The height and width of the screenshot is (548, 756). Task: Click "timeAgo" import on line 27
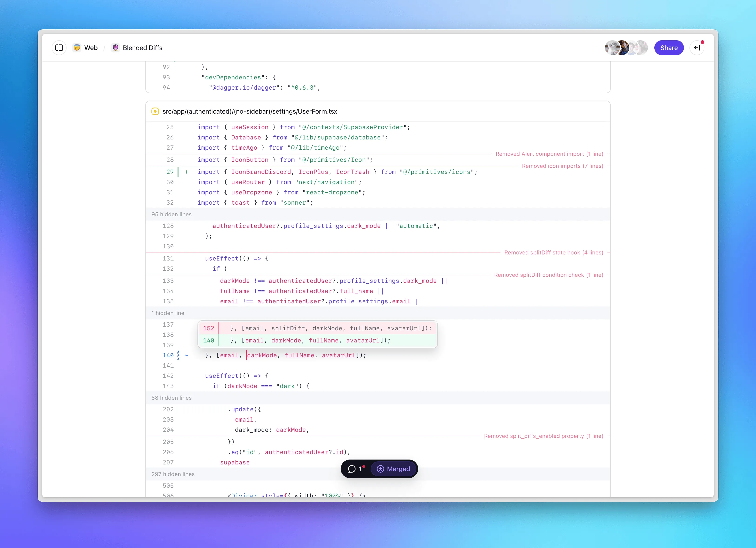244,148
